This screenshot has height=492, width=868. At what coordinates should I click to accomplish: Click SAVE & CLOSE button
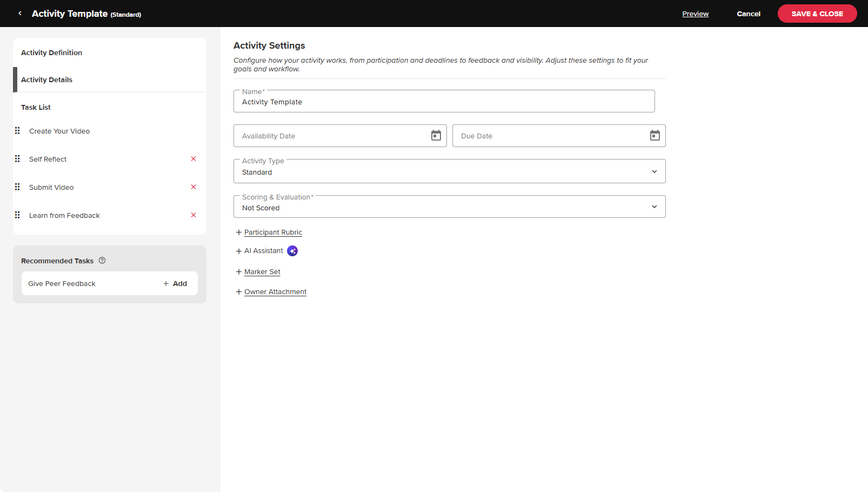(817, 14)
